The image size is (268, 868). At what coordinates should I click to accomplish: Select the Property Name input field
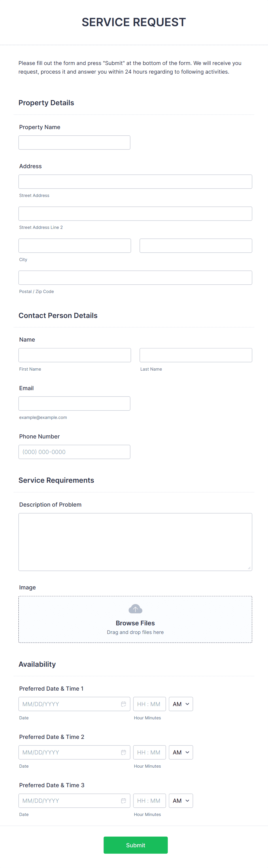coord(74,142)
